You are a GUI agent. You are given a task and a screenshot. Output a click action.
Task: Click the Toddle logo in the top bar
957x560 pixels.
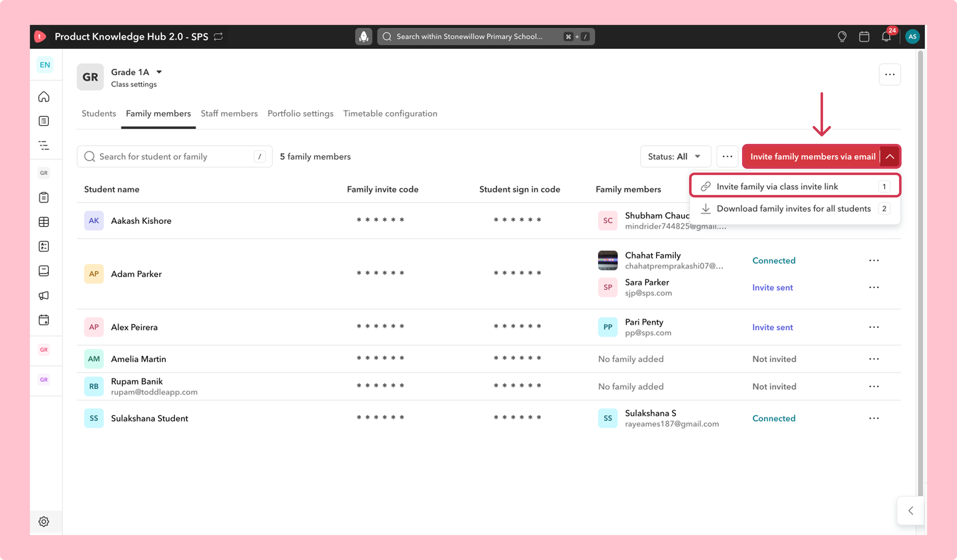[40, 36]
